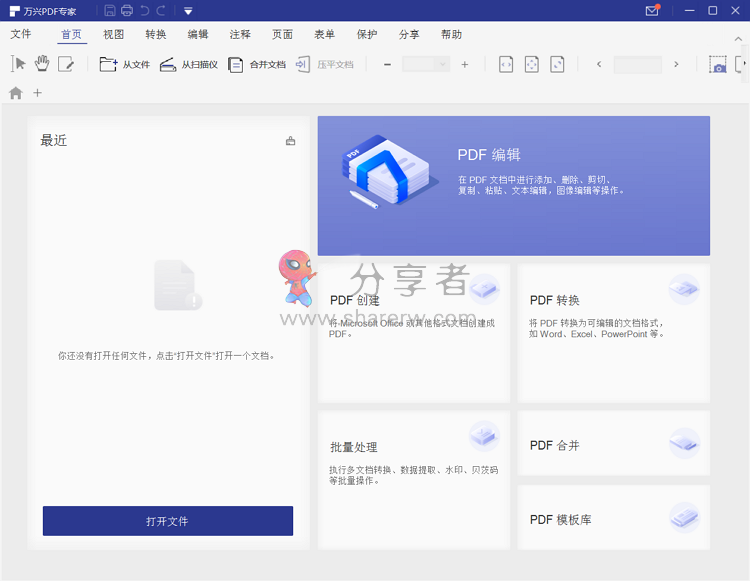
Task: Create PDF 从扫描仪 from scanner
Action: click(x=188, y=64)
